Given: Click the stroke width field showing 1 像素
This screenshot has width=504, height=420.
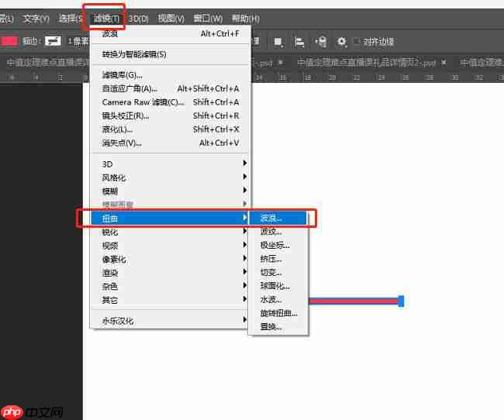Looking at the screenshot, I should 78,41.
